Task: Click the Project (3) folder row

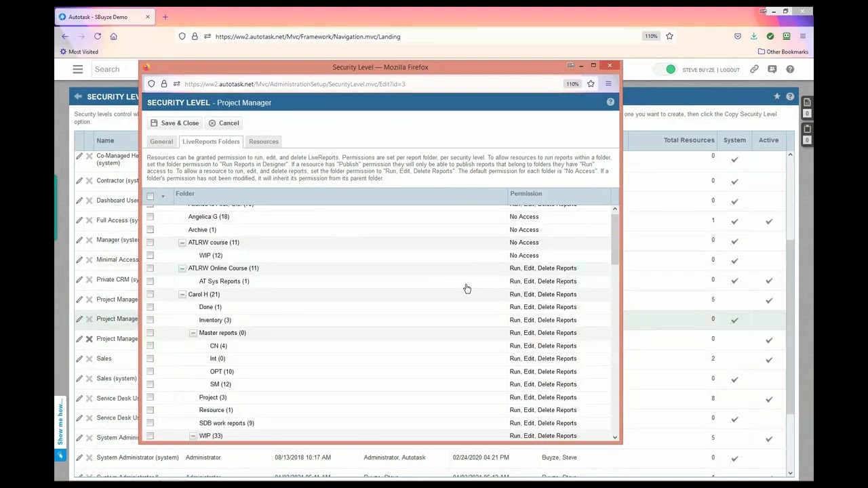Action: pyautogui.click(x=378, y=397)
